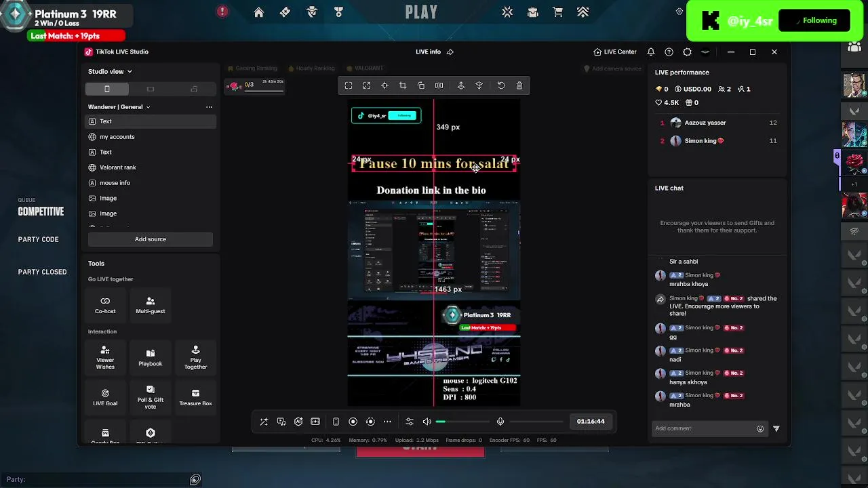Open the Multi-guest tool

(x=151, y=305)
